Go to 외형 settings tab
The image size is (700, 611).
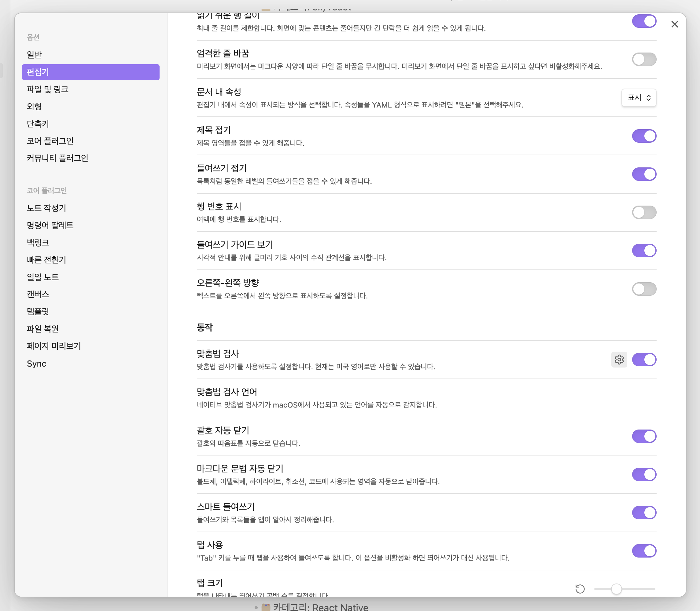point(34,106)
